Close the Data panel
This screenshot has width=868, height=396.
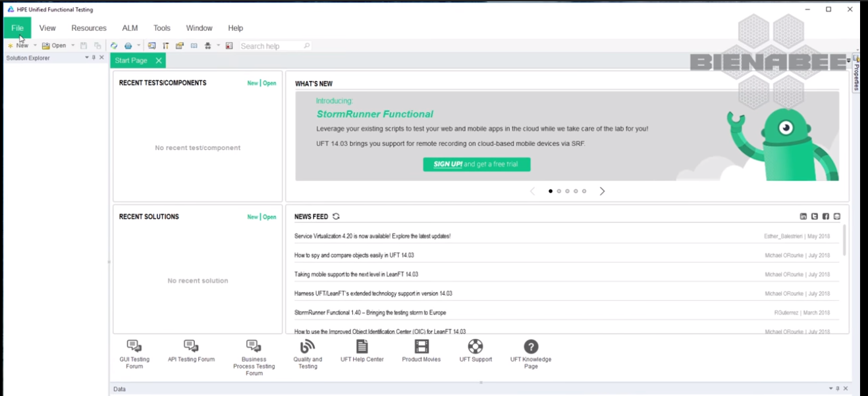(846, 389)
